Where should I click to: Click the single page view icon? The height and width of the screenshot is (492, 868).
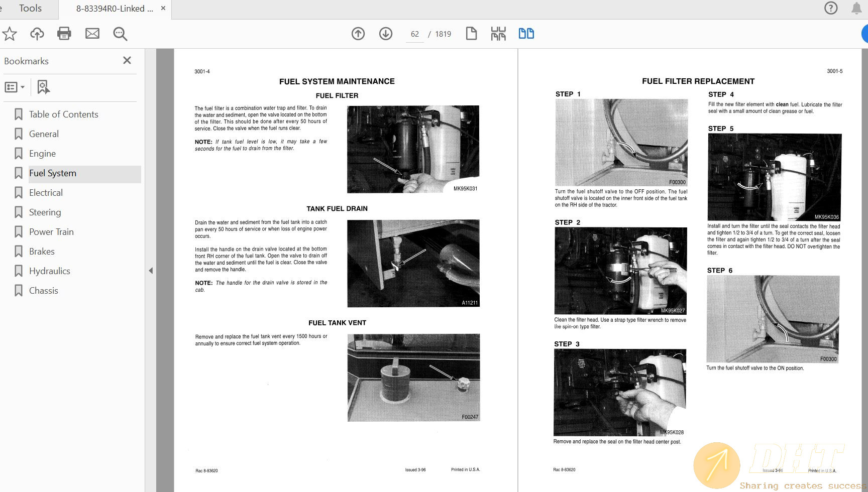(471, 34)
